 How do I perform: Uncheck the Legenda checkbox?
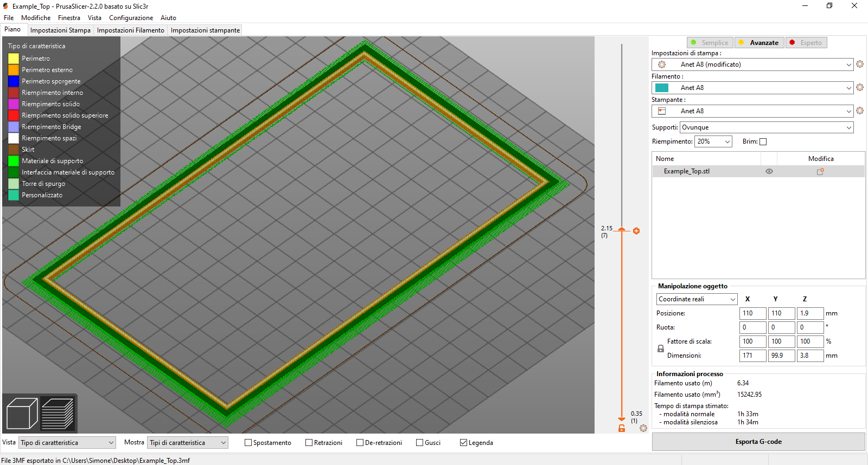[463, 443]
